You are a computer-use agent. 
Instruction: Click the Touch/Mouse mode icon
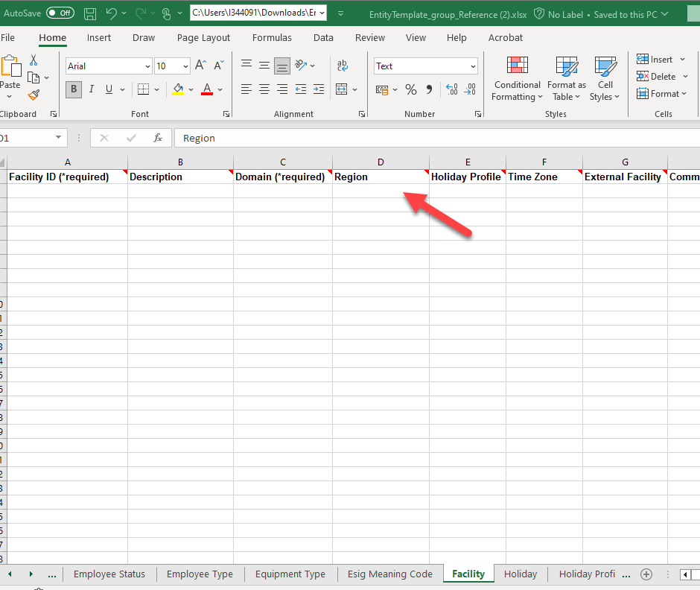[x=166, y=14]
